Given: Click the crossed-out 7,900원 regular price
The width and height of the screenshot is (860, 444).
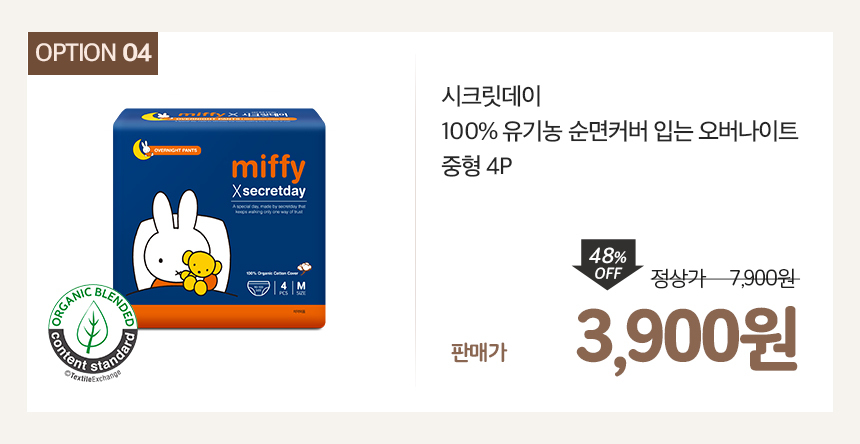Looking at the screenshot, I should coord(763,279).
